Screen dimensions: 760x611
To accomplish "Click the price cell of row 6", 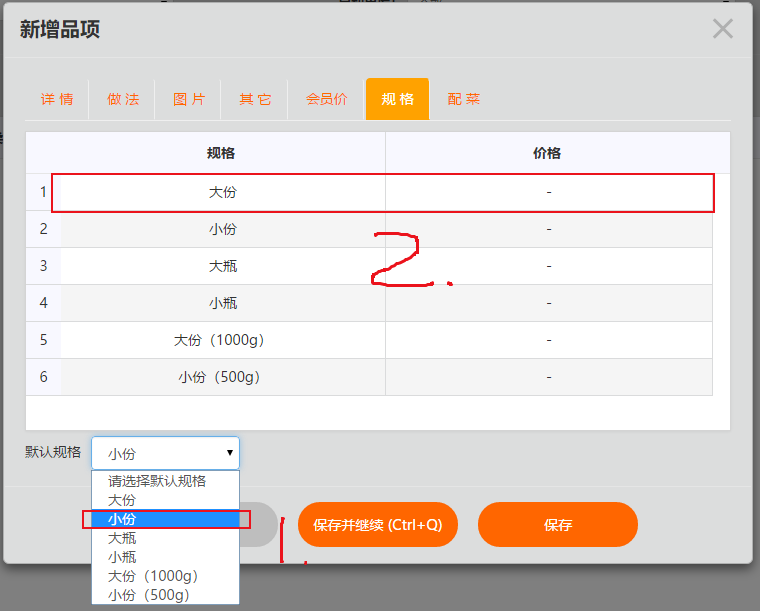I will click(x=549, y=377).
